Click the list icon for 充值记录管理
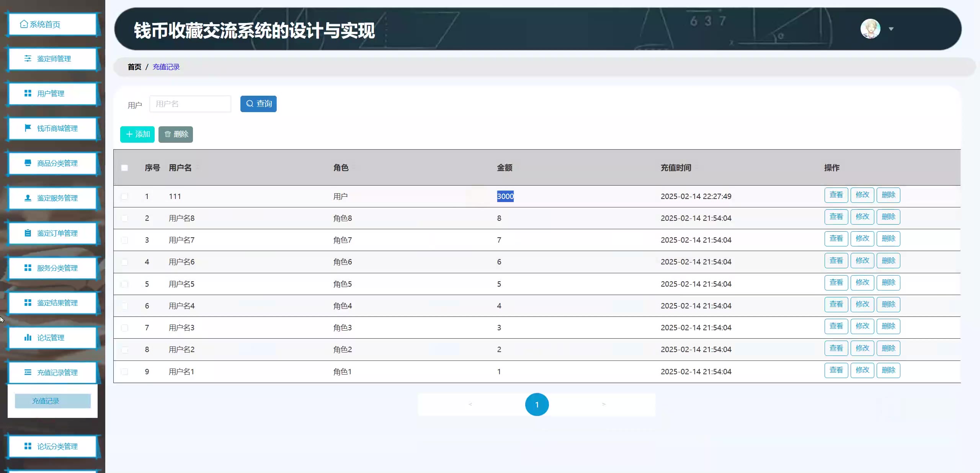This screenshot has width=980, height=473. tap(28, 372)
